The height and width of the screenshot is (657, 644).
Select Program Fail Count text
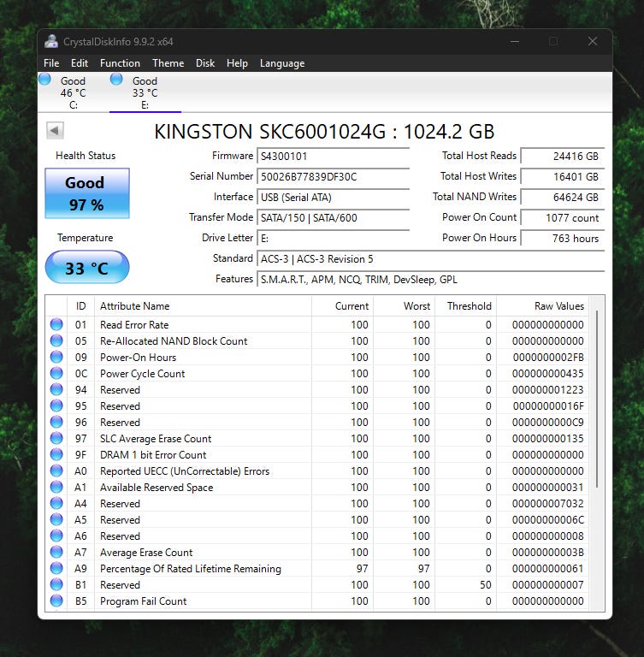(x=143, y=601)
